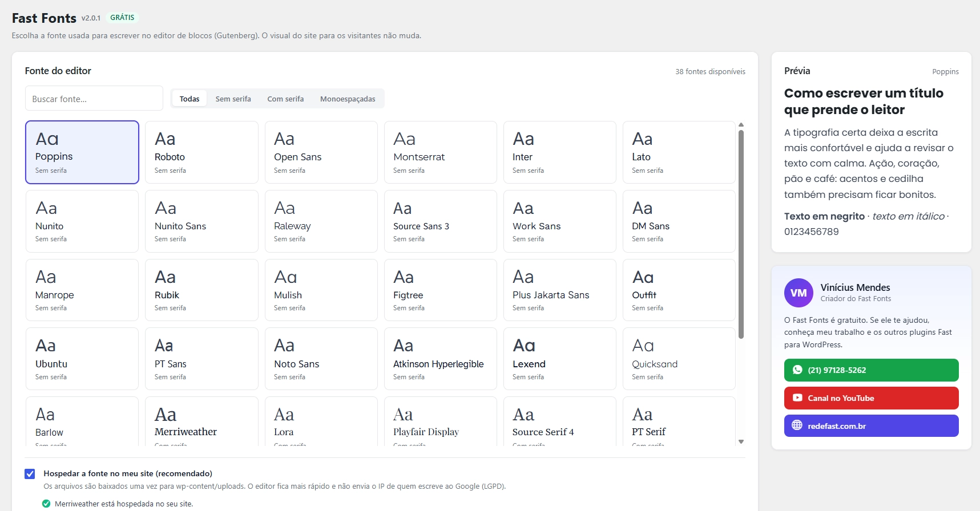Click the globe icon beside redefast.com.br
This screenshot has height=511, width=980.
[x=797, y=425]
